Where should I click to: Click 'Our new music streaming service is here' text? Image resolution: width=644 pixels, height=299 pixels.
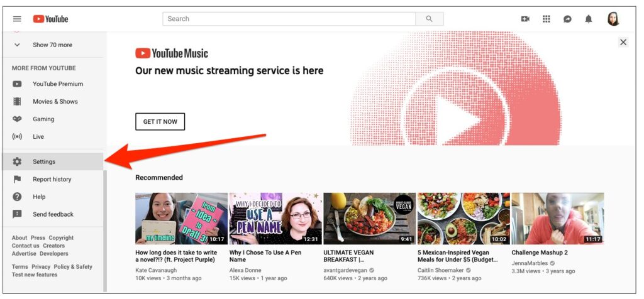229,71
